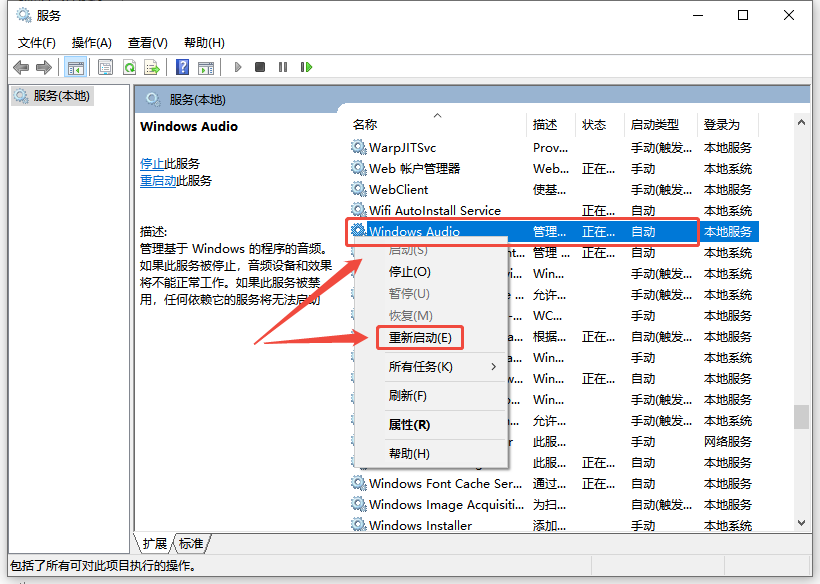Image resolution: width=820 pixels, height=584 pixels.
Task: Click 本地服务 in the Windows Audio row
Action: click(x=727, y=232)
